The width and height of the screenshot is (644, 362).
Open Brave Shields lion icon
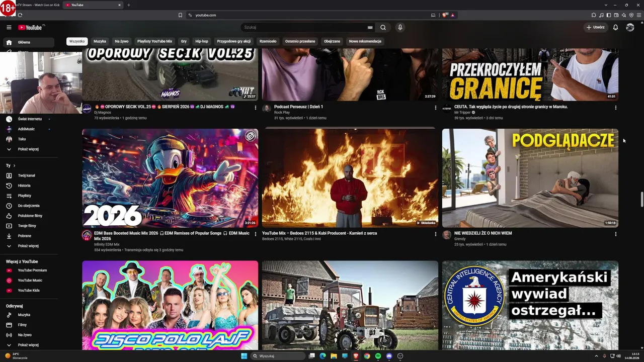[x=445, y=15]
